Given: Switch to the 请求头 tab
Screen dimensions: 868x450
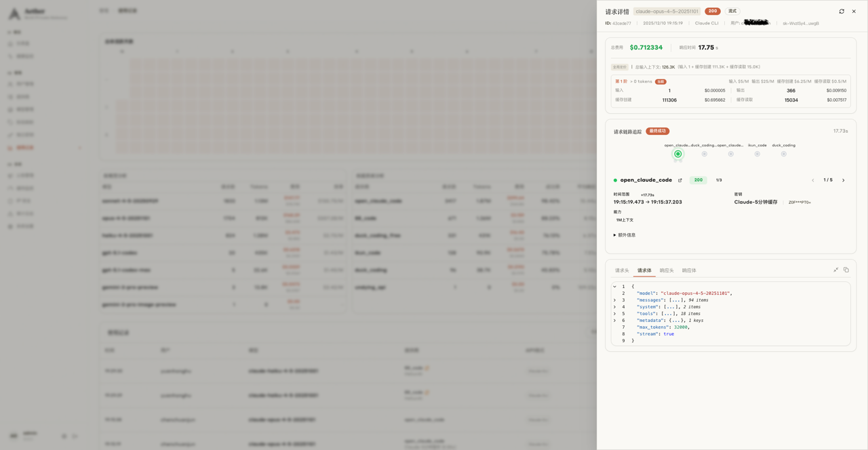Looking at the screenshot, I should [622, 270].
